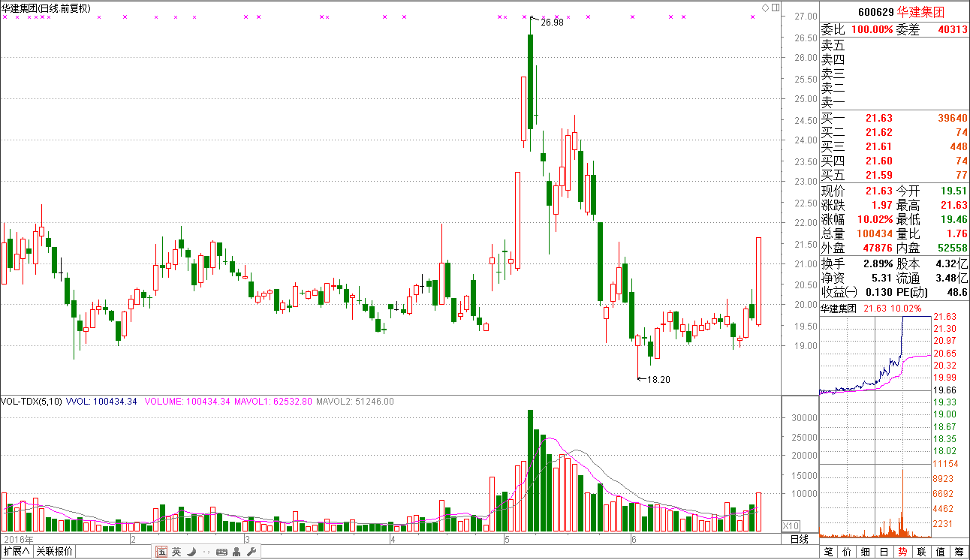Click the last red limit-up candlestick
Viewport: 970px width, 560px height.
coord(759,281)
